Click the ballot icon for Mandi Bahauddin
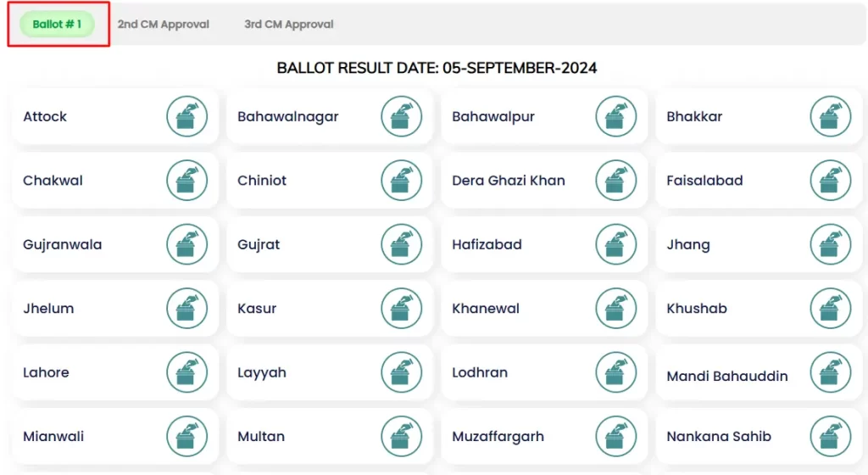Screen dimensions: 868x475 coord(830,373)
